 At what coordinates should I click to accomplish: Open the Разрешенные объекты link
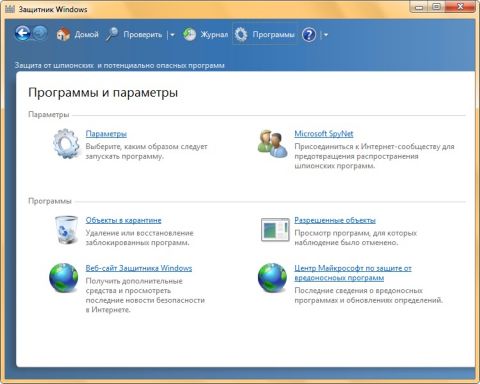(335, 220)
